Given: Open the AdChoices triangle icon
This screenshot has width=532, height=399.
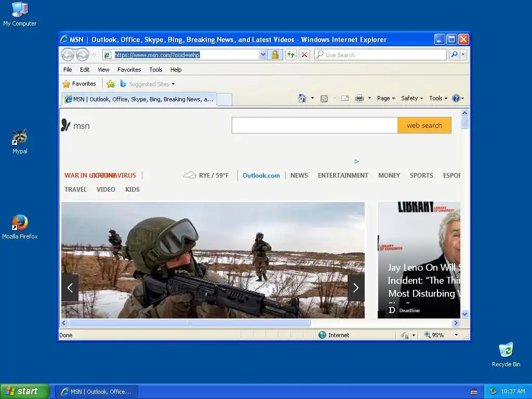Looking at the screenshot, I should (x=356, y=162).
